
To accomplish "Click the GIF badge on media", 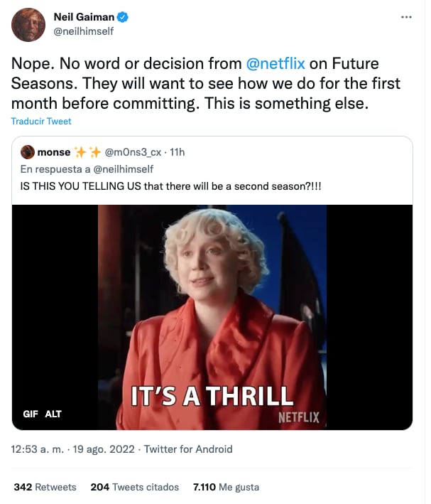I will (x=31, y=414).
